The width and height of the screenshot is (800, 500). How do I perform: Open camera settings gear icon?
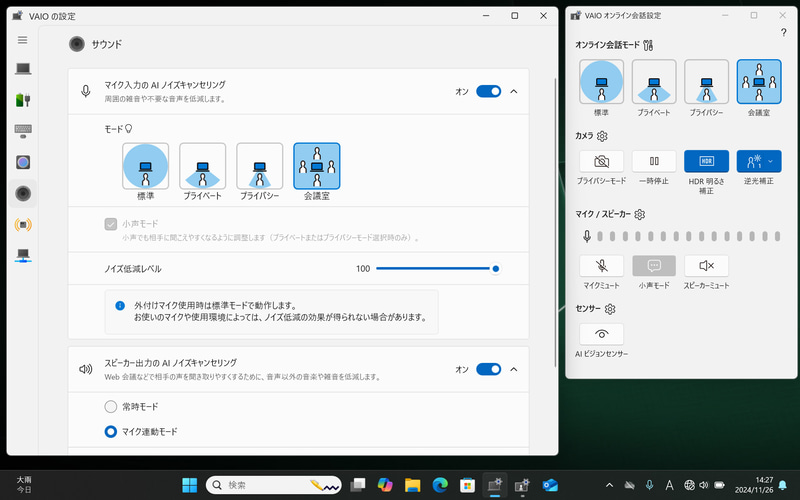pos(602,136)
